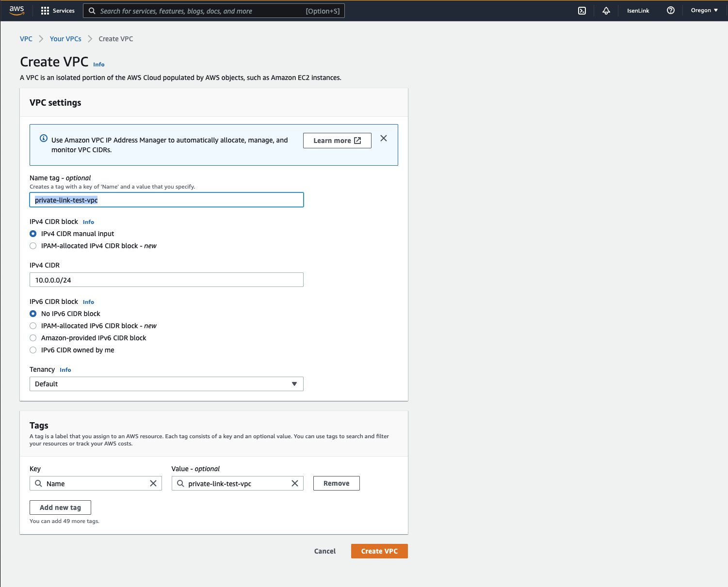Focus the top services search box
Image resolution: width=728 pixels, height=587 pixels.
tap(214, 11)
